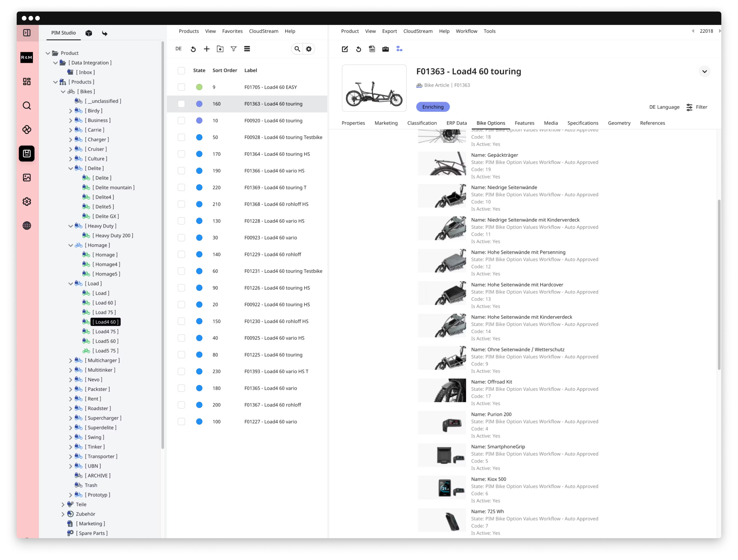Tick the select-all checkbox in list header
This screenshot has width=738, height=560.
coord(181,70)
